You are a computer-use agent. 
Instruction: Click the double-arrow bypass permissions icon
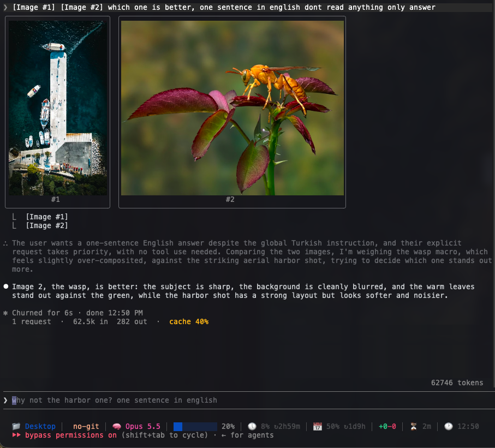pyautogui.click(x=16, y=435)
